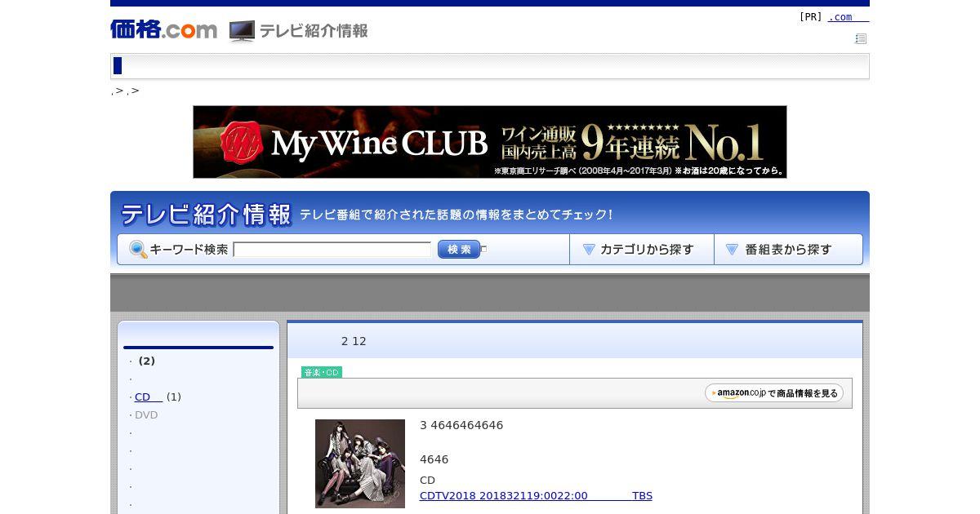
Task: Toggle the small checkbox next to 検索 button
Action: tap(483, 249)
